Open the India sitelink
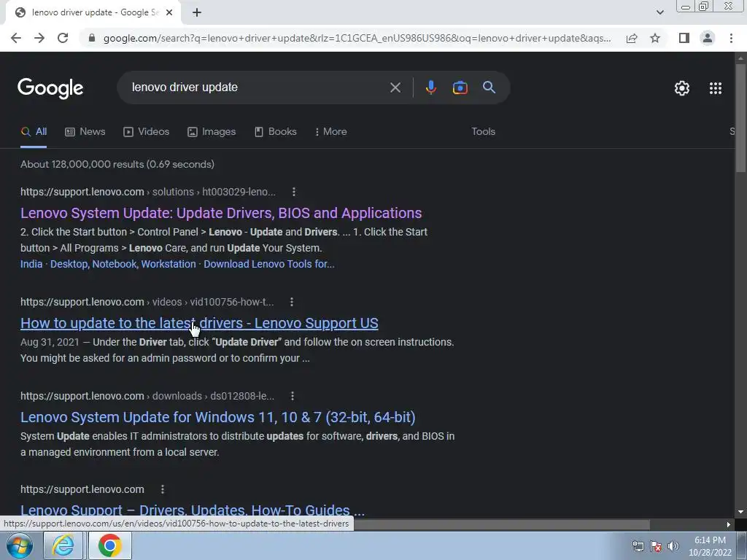This screenshot has height=560, width=747. point(31,264)
